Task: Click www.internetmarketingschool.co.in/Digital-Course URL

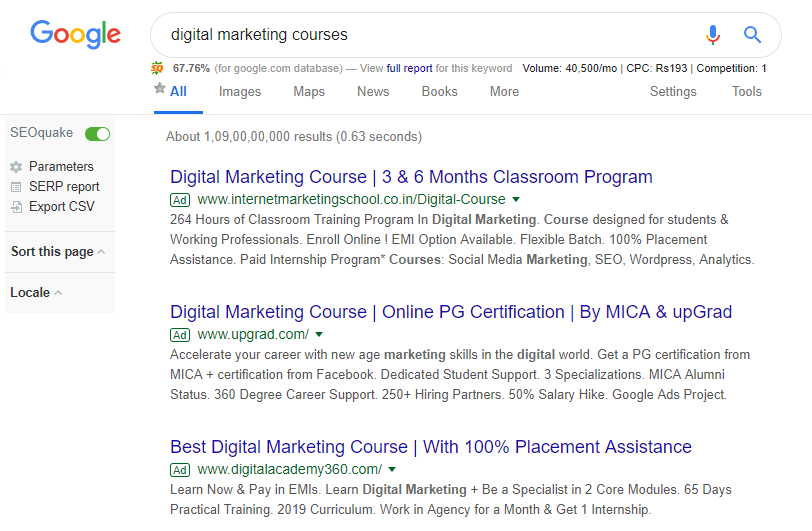Action: (x=352, y=199)
